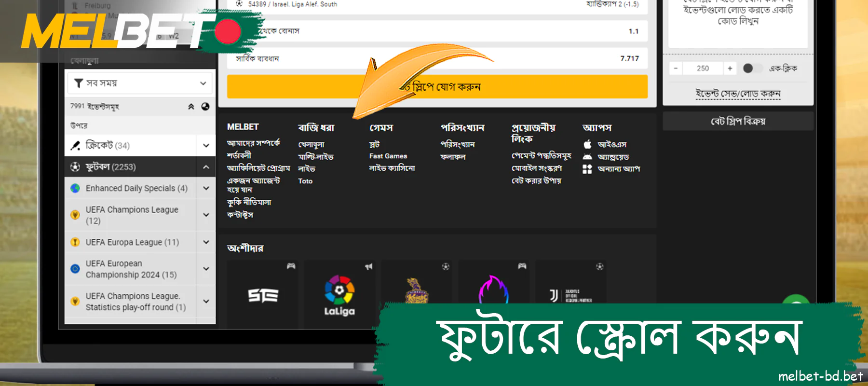Click the football icon beside 54389 / Israel. Liga Alef. South
This screenshot has width=868, height=386.
pyautogui.click(x=239, y=4)
